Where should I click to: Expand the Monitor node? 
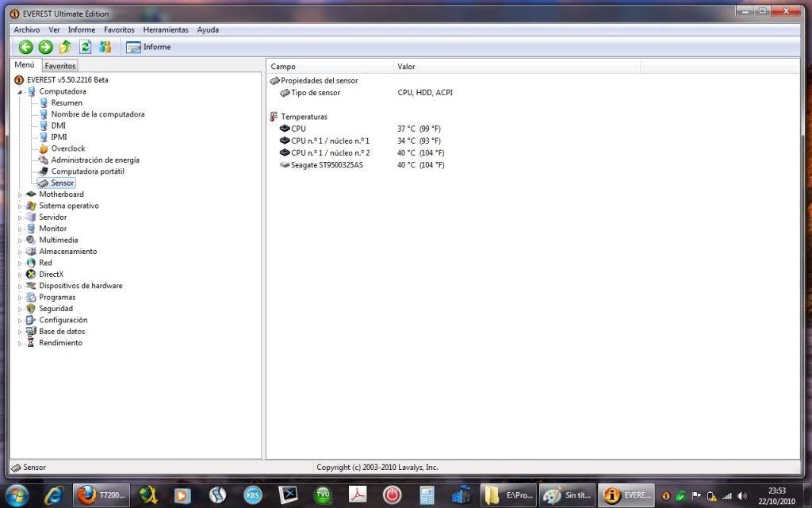pyautogui.click(x=20, y=229)
